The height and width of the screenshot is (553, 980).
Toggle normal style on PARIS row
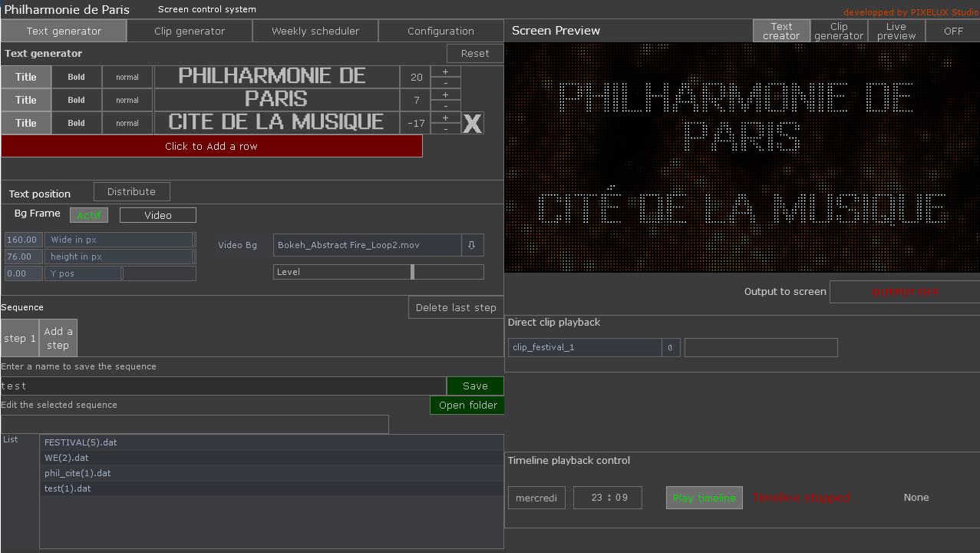tap(127, 100)
